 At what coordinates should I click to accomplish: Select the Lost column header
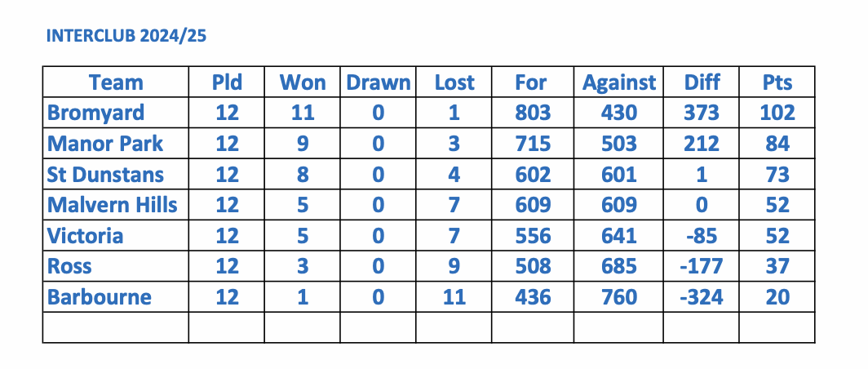click(x=454, y=82)
